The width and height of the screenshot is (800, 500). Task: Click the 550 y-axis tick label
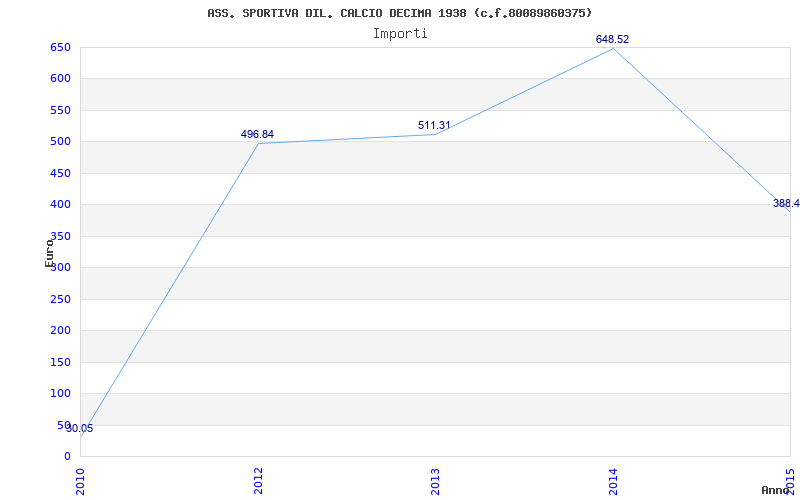[60, 110]
